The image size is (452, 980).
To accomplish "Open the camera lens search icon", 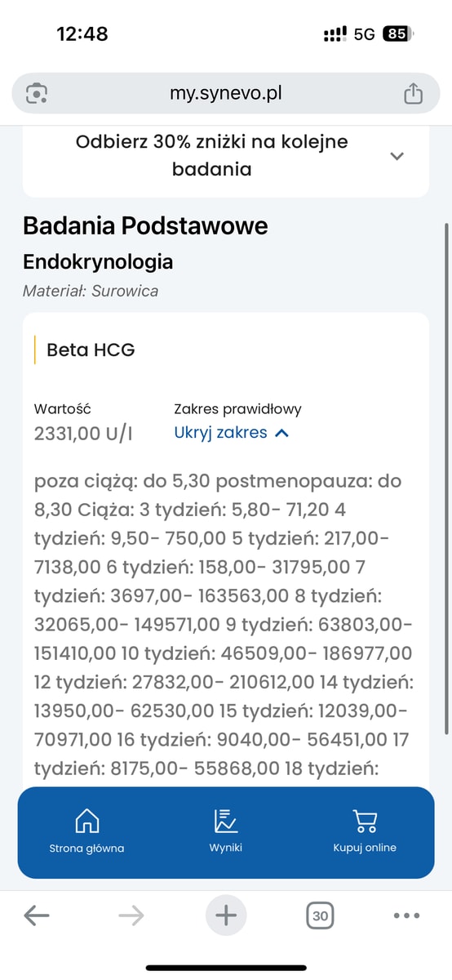I will tap(37, 93).
